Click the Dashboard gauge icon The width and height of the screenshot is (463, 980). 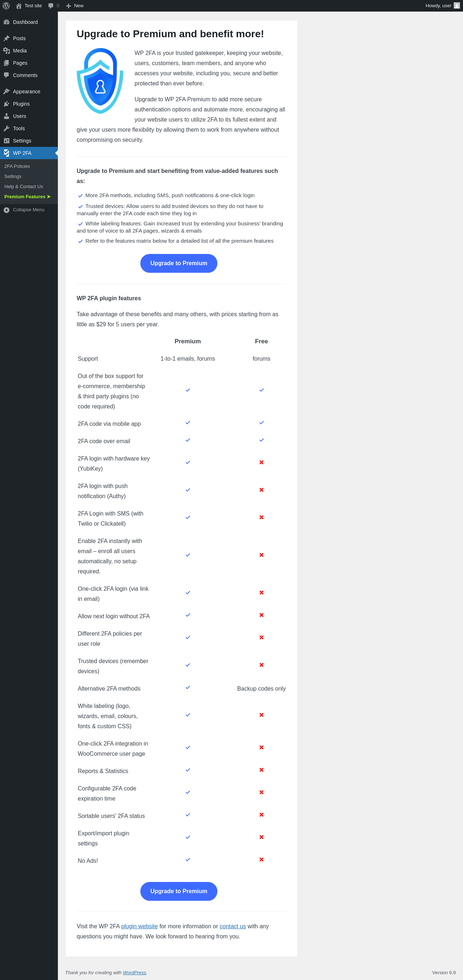[x=7, y=22]
